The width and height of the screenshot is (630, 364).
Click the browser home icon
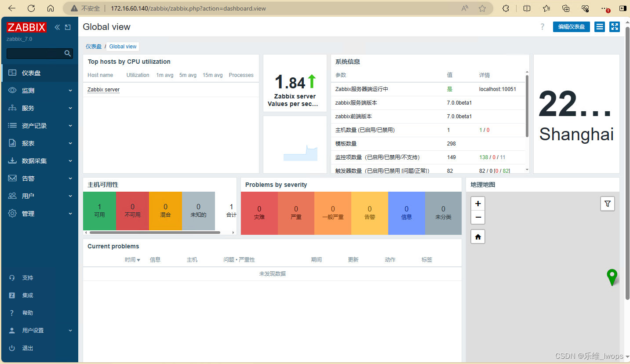tap(51, 8)
